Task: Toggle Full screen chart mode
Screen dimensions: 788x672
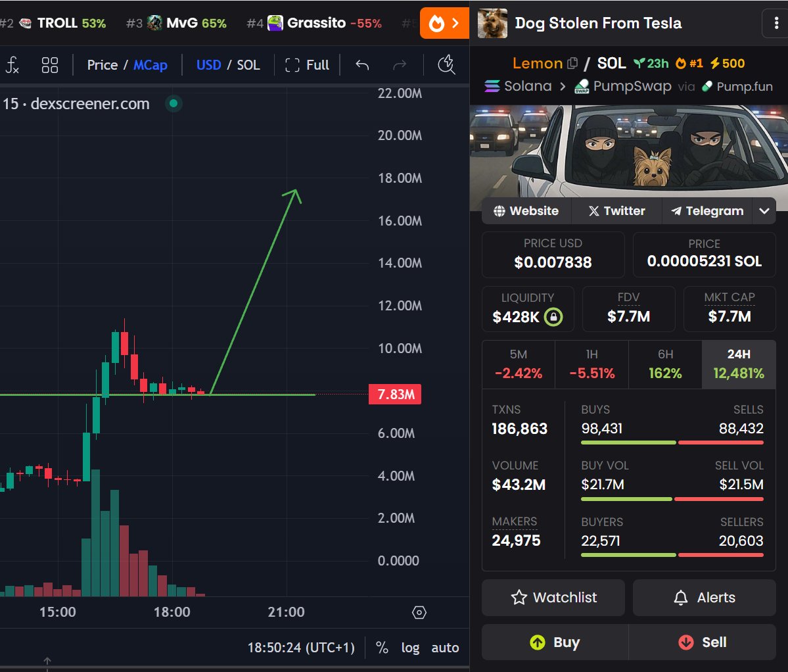Action: [x=307, y=65]
